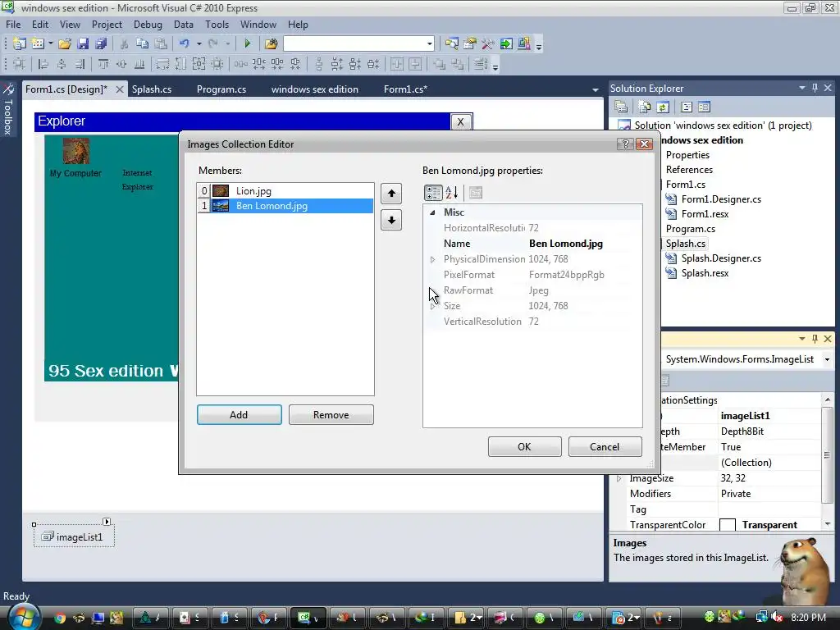The width and height of the screenshot is (840, 630).
Task: Switch to the Form1.cs* tab
Action: click(405, 89)
